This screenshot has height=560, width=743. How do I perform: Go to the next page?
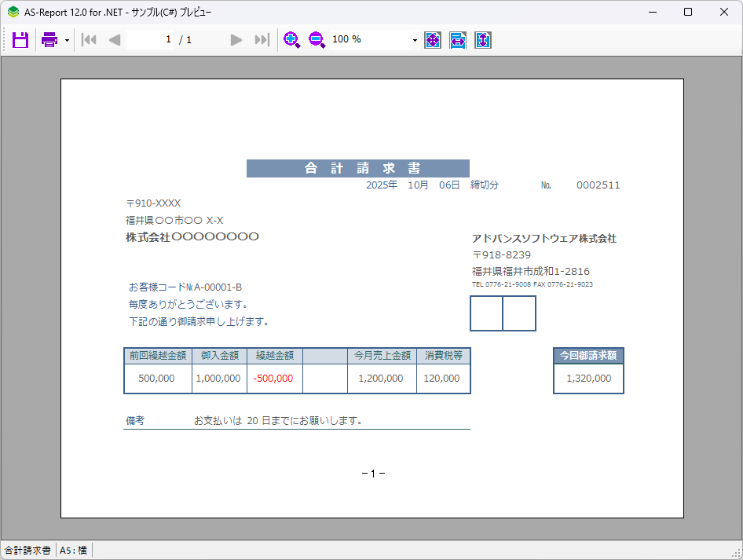(236, 39)
